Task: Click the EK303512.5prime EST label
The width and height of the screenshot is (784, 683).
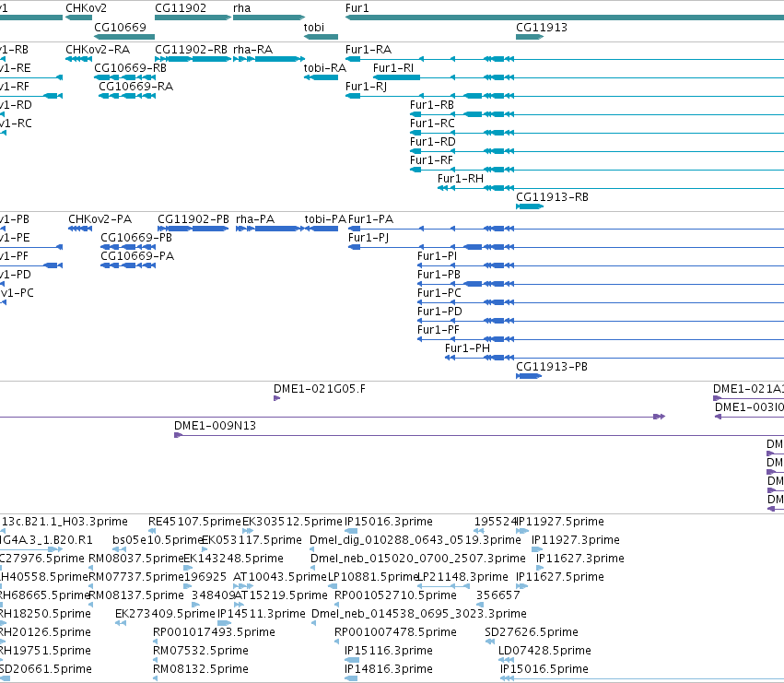Action: tap(292, 522)
